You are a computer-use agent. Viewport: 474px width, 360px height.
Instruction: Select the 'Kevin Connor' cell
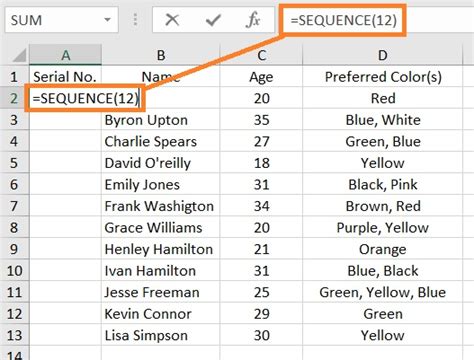tap(161, 314)
